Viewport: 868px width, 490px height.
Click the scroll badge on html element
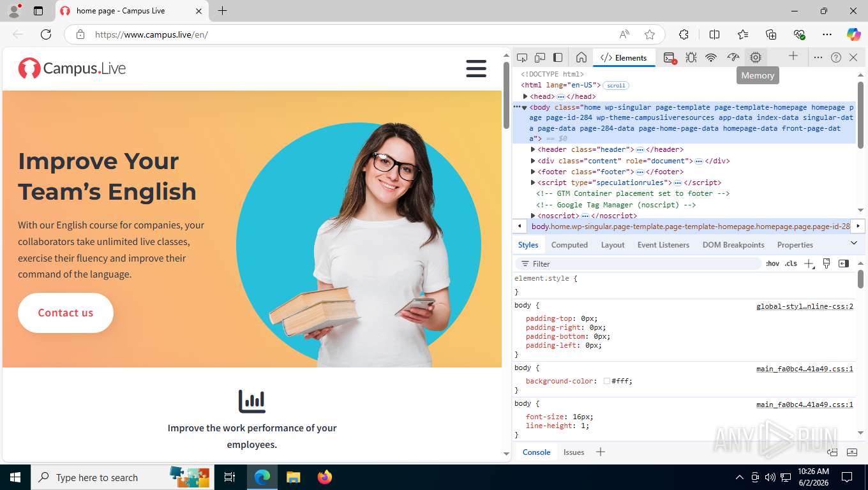[616, 85]
